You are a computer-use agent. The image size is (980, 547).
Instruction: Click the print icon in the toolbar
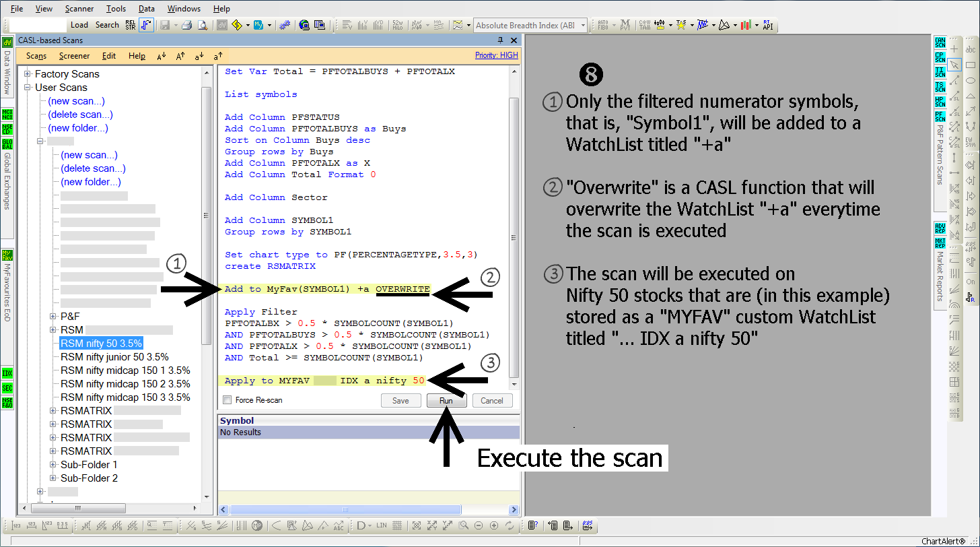coord(188,25)
